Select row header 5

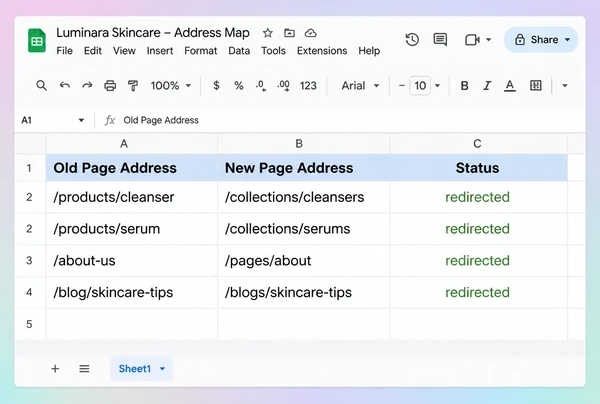[29, 324]
